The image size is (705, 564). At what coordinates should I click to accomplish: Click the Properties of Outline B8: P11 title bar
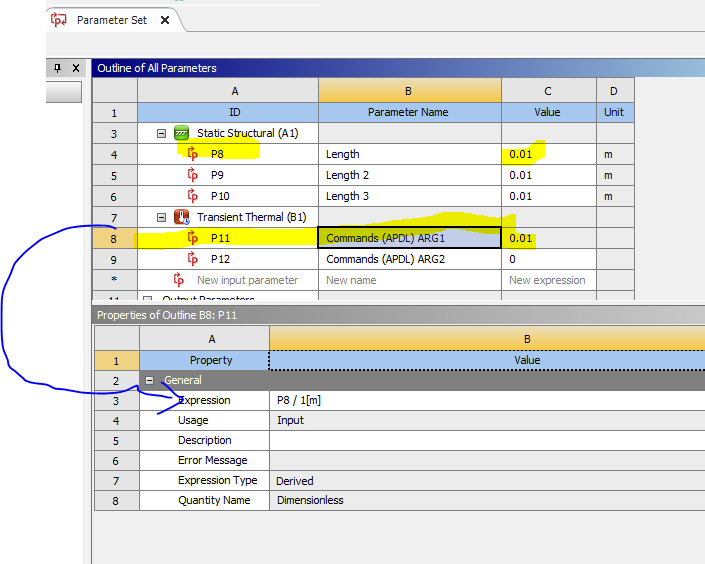398,315
